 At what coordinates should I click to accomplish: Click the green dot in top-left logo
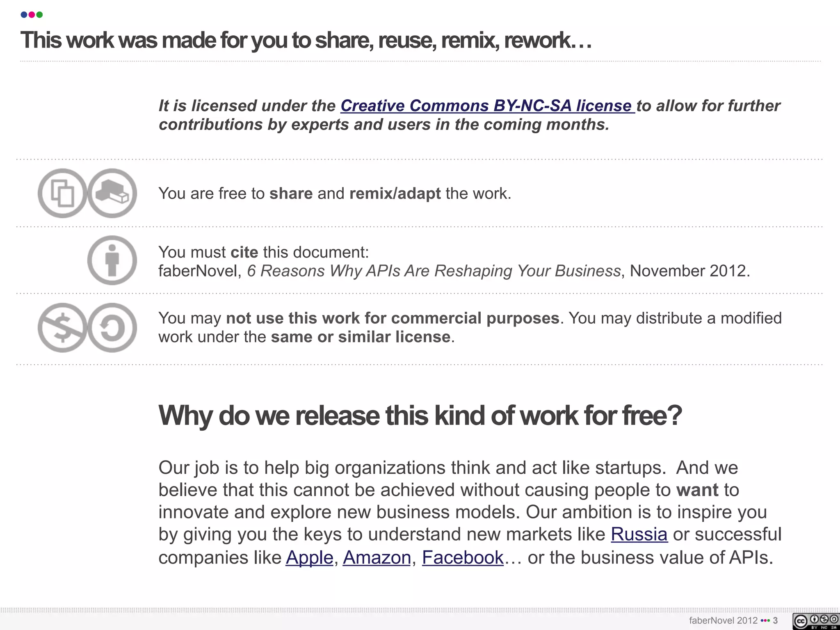(x=39, y=15)
